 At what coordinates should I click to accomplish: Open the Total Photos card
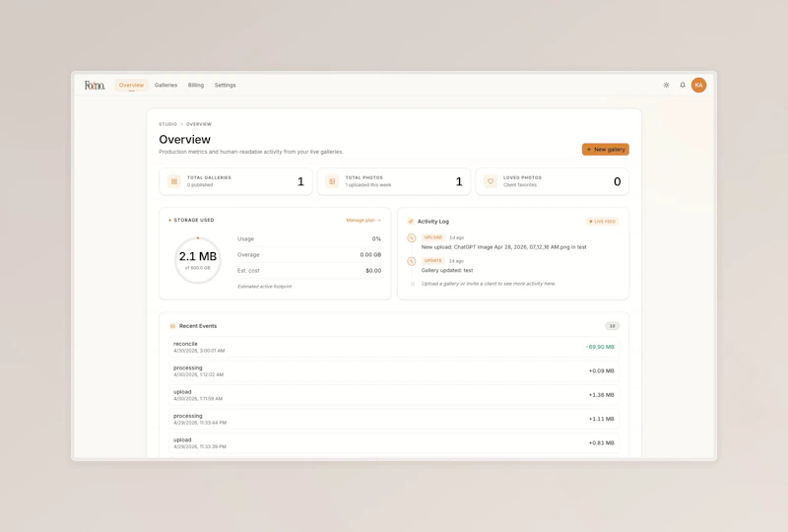click(x=394, y=181)
